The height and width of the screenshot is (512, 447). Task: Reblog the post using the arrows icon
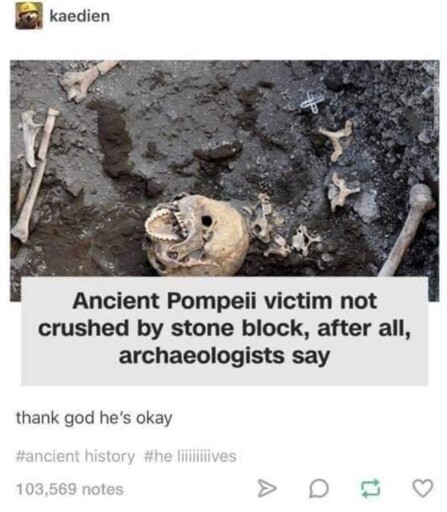pyautogui.click(x=371, y=488)
